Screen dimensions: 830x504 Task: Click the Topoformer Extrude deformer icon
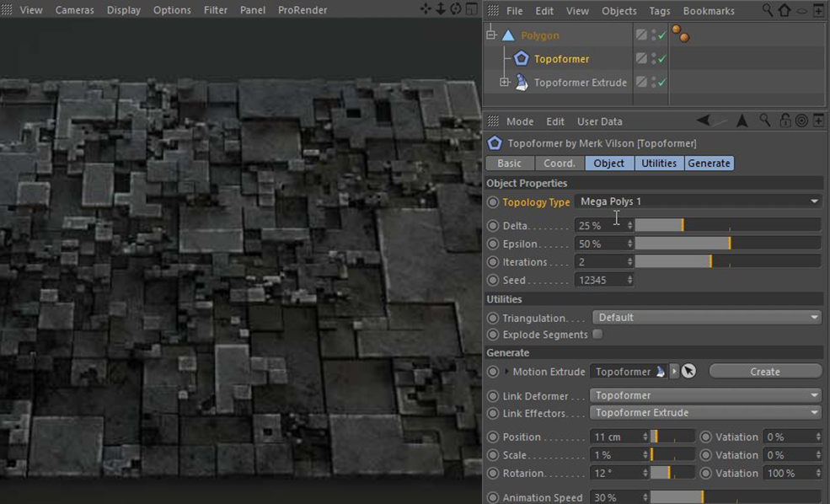[521, 82]
